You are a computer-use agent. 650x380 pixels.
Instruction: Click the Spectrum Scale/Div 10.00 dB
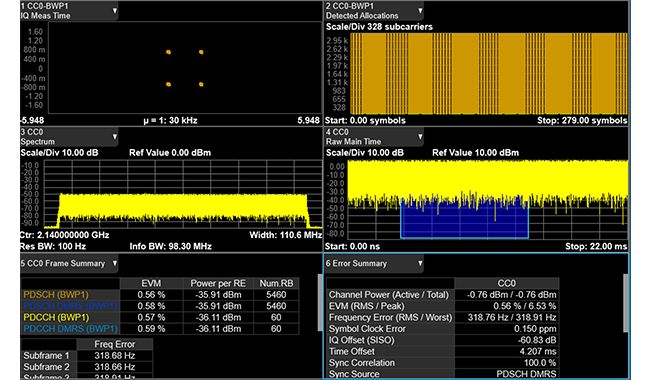pyautogui.click(x=59, y=153)
